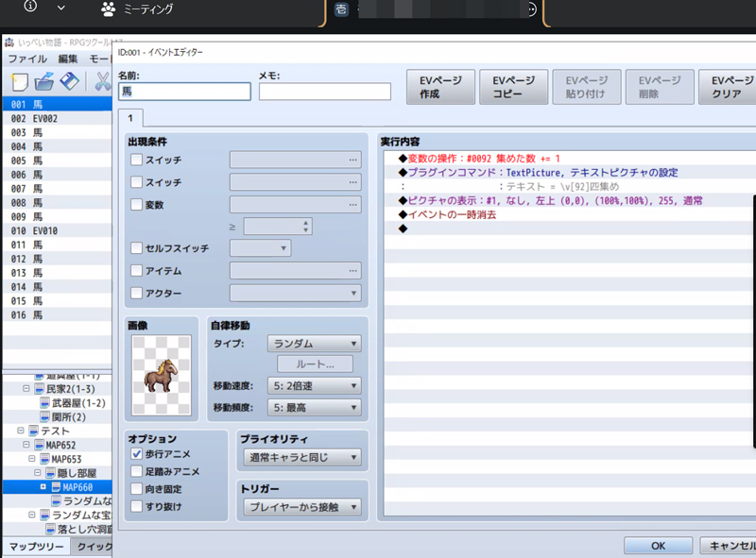Click the info circle icon in top bar
Image resolution: width=756 pixels, height=558 pixels.
point(30,7)
